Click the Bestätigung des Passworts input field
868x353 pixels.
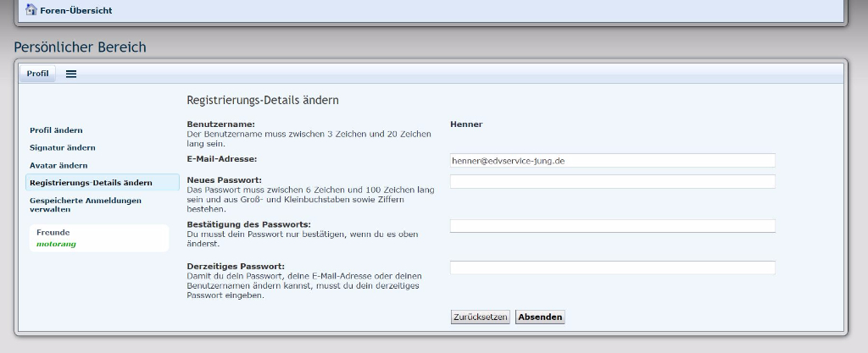612,226
